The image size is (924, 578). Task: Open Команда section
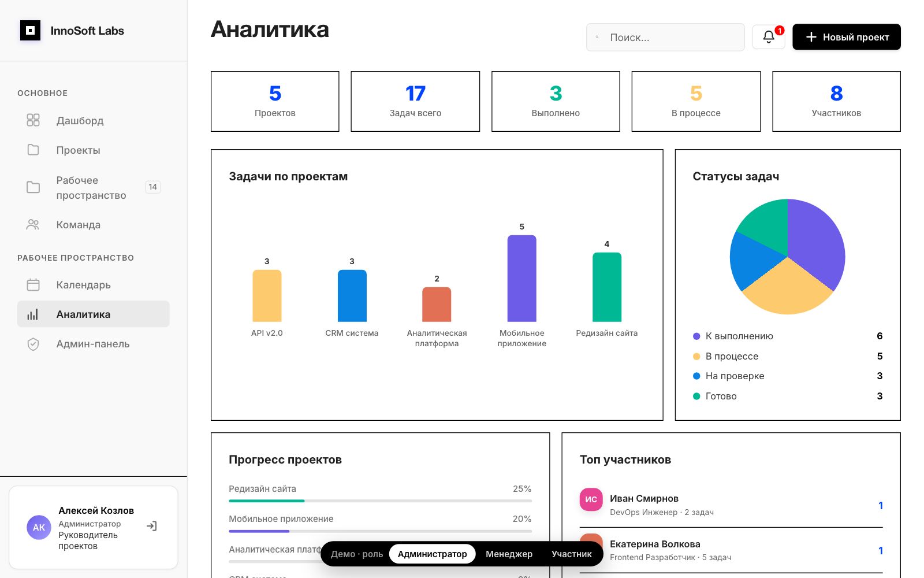click(x=94, y=224)
